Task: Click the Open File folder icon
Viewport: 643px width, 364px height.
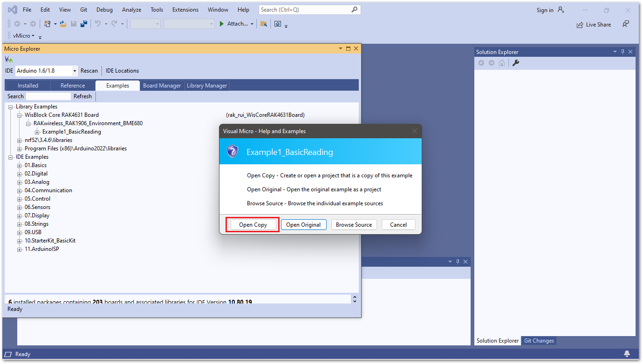Action: [x=63, y=24]
